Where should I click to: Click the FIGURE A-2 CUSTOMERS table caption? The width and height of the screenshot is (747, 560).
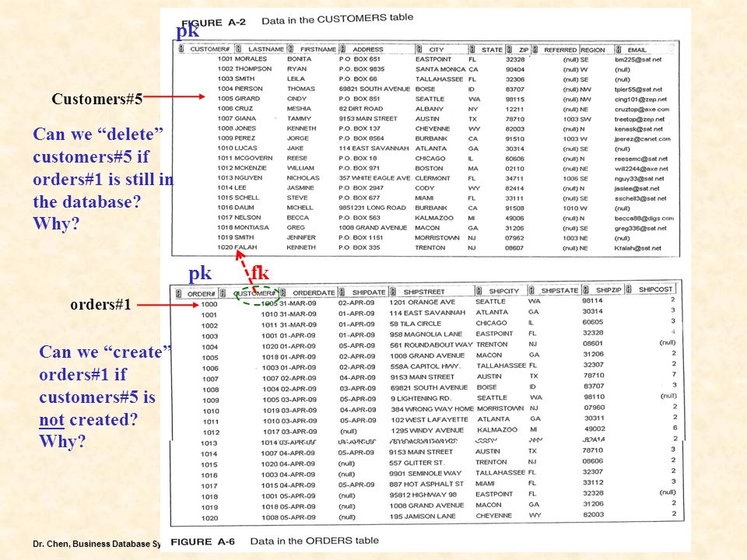point(297,20)
